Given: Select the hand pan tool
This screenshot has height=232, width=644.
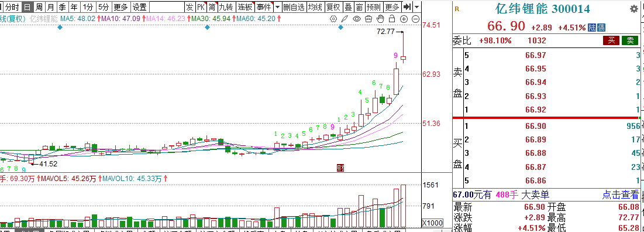Looking at the screenshot, I should click(380, 19).
